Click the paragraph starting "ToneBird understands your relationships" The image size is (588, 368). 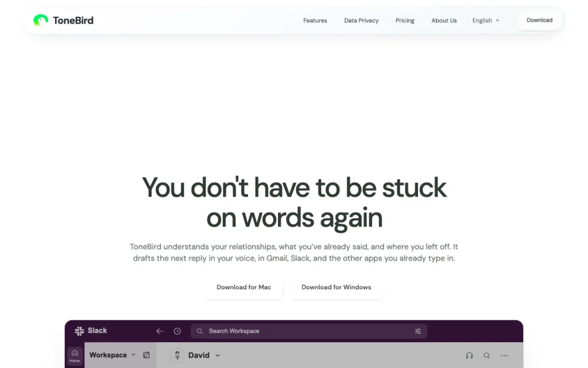tap(294, 252)
